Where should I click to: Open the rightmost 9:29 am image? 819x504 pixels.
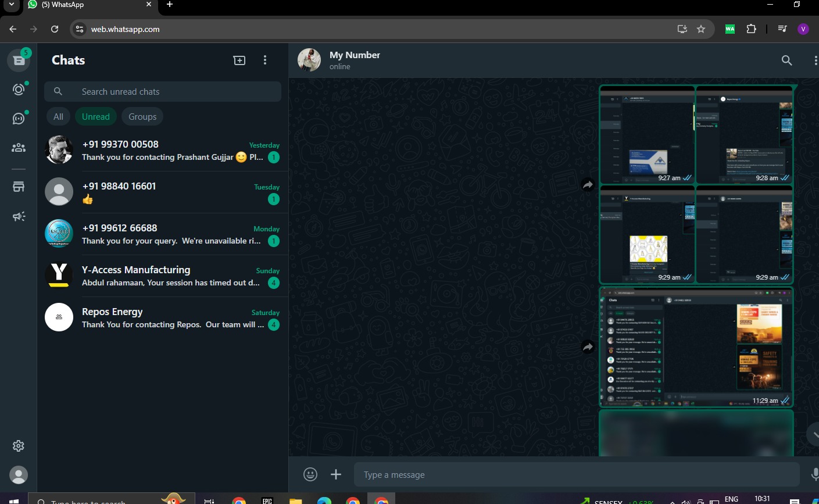[745, 234]
